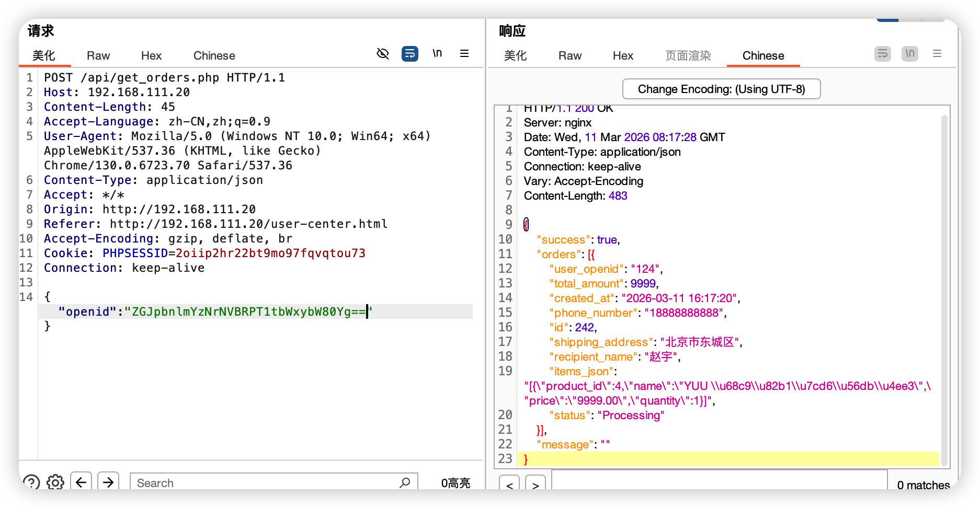The height and width of the screenshot is (508, 980).
Task: Click the Change Encoding (Using UTF-8) button
Action: click(721, 89)
